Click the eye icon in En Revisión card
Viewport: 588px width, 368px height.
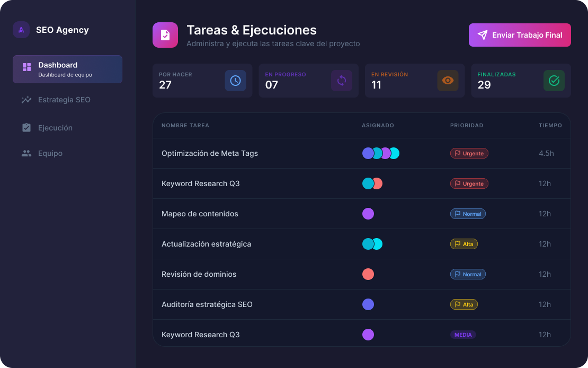click(x=448, y=81)
